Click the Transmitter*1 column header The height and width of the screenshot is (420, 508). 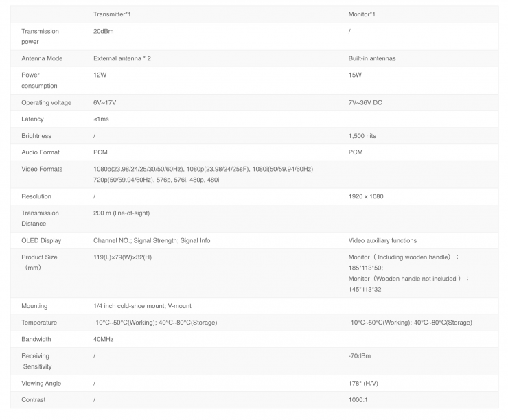[111, 14]
